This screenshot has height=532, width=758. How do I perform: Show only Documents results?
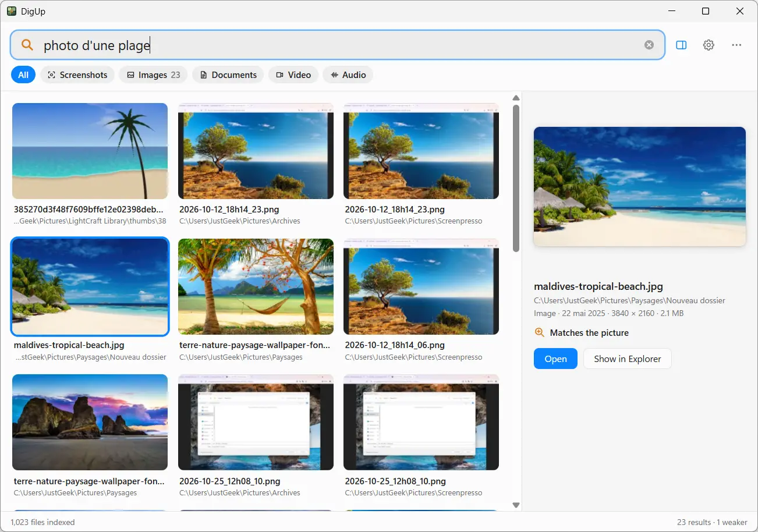point(228,75)
